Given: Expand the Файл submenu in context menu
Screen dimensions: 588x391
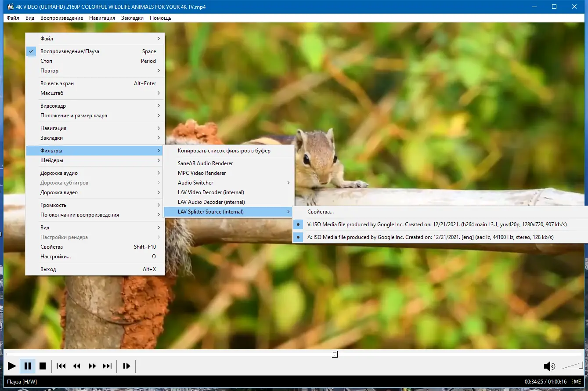Looking at the screenshot, I should (95, 39).
